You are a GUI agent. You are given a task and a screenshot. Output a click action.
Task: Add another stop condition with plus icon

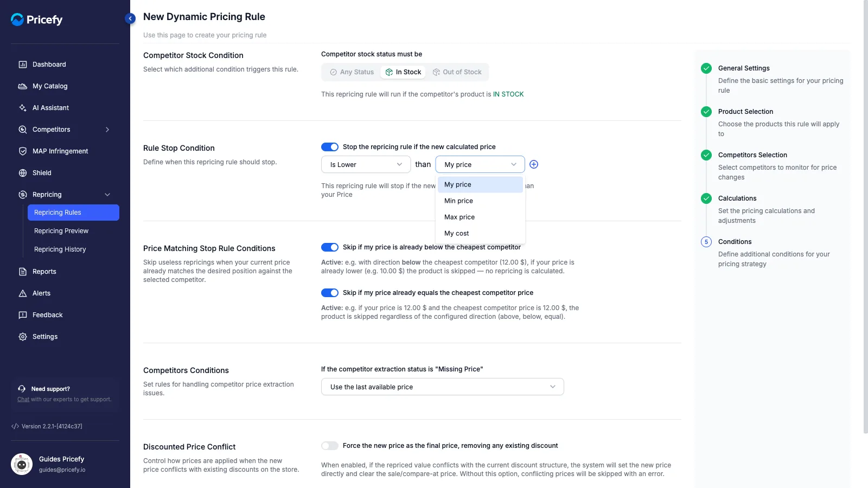[534, 164]
